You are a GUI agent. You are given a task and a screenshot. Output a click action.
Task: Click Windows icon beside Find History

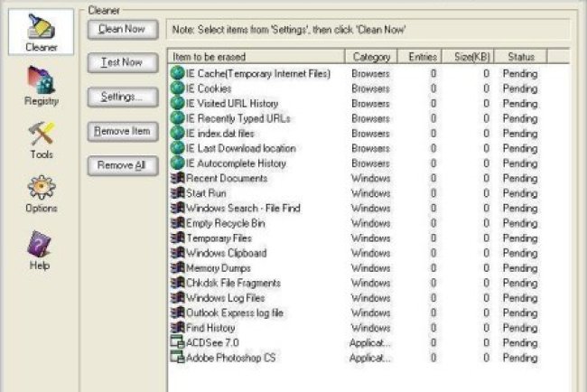pos(177,328)
